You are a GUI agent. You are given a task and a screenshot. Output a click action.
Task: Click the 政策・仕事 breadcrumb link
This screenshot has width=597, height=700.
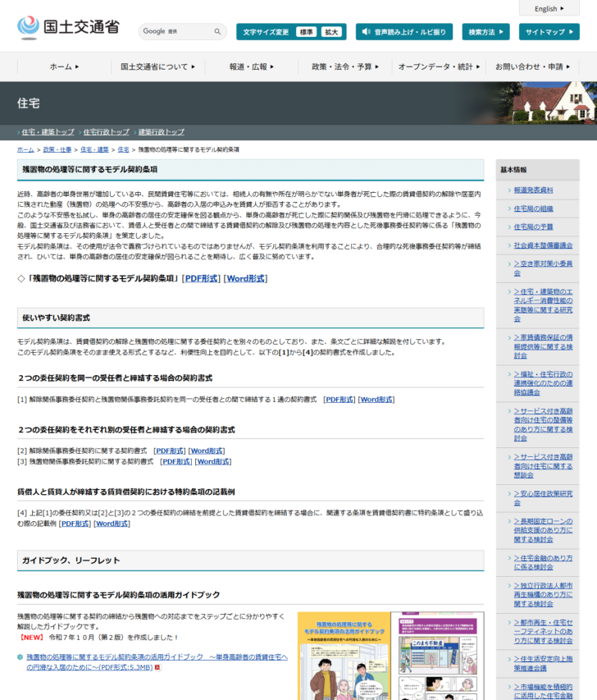tap(57, 150)
